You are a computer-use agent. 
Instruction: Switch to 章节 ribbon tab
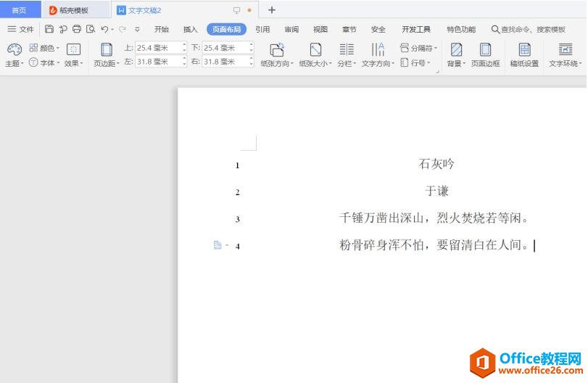tap(349, 29)
